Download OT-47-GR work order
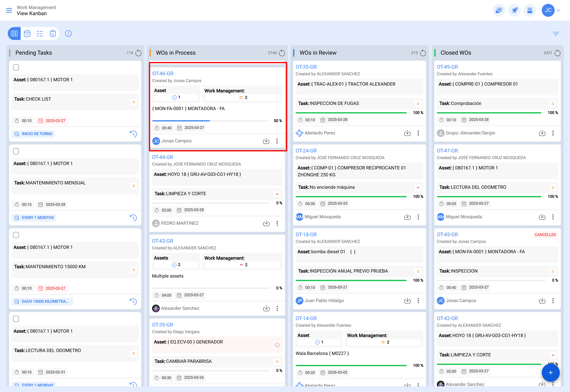Screen dimensions: 570x392 pyautogui.click(x=542, y=217)
